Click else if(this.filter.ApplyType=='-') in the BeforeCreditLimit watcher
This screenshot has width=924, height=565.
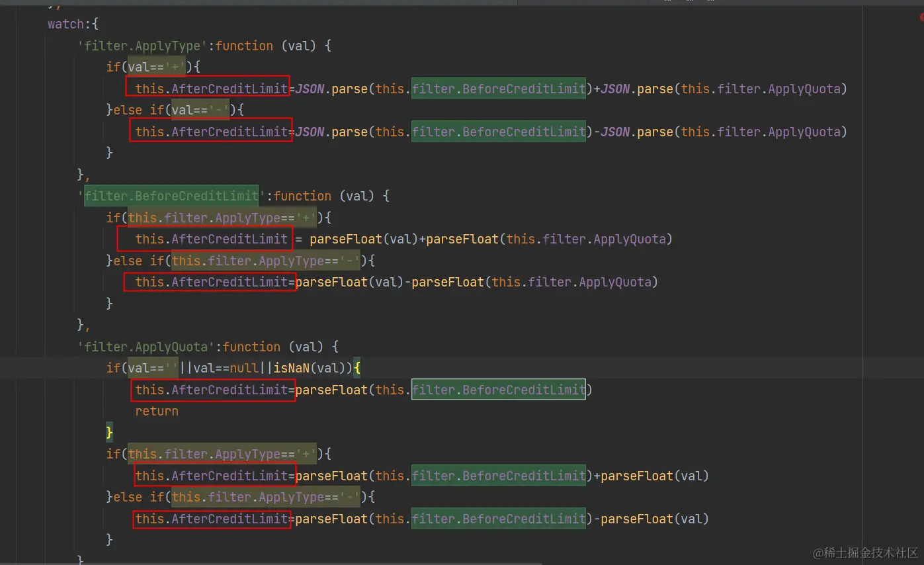click(x=240, y=261)
